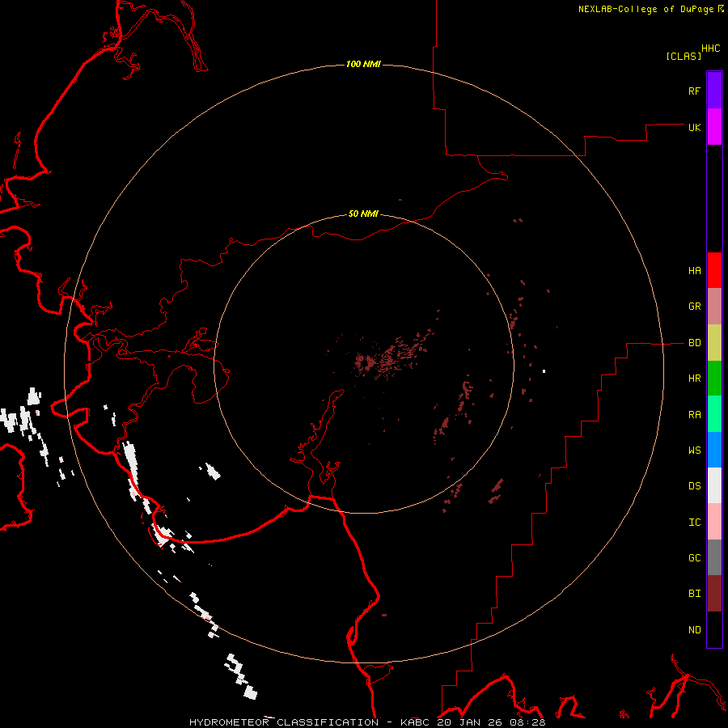
Task: Click the BD legend label
Action: 695,343
